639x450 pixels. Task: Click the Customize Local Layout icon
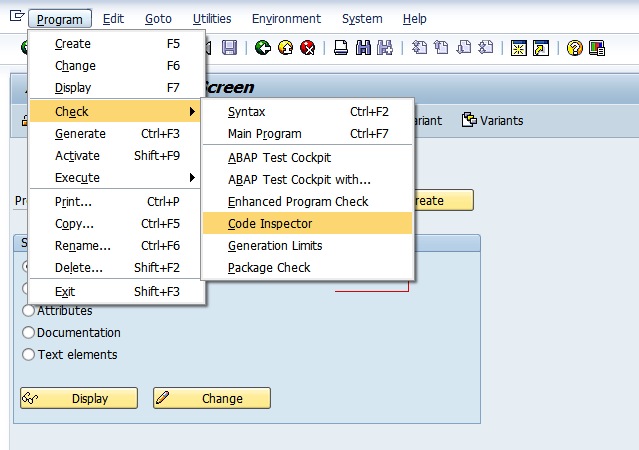coord(597,48)
